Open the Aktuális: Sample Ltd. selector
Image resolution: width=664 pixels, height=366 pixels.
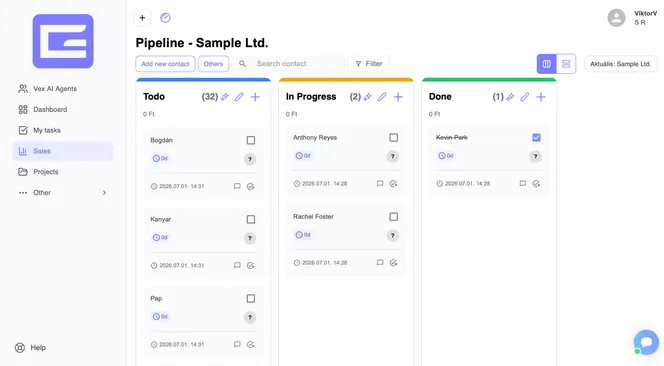coord(620,64)
